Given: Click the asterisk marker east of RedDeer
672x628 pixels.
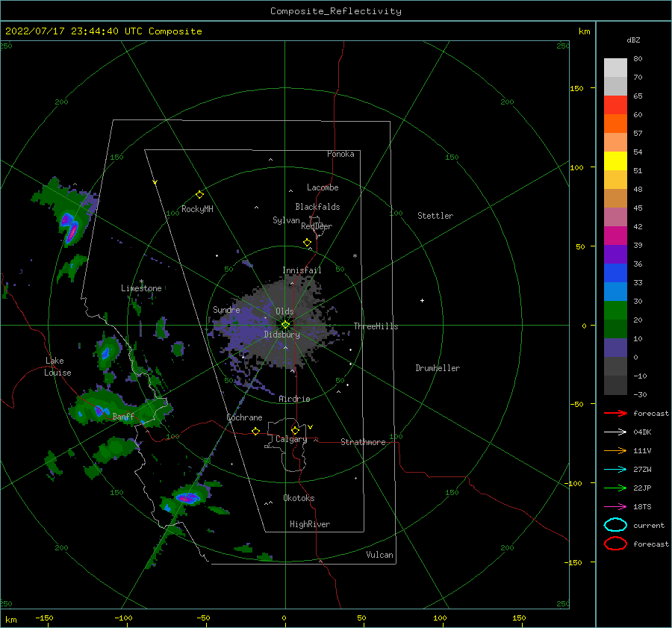Looking at the screenshot, I should coord(355,256).
